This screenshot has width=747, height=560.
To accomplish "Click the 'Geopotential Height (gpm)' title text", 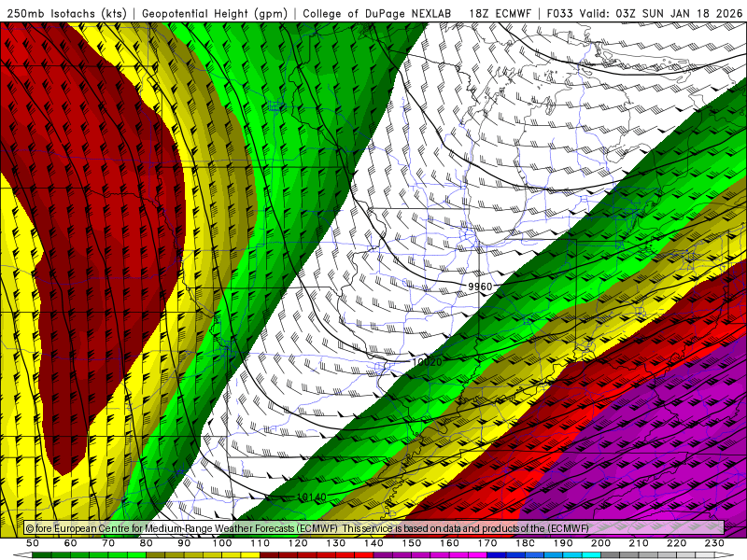I will (215, 14).
